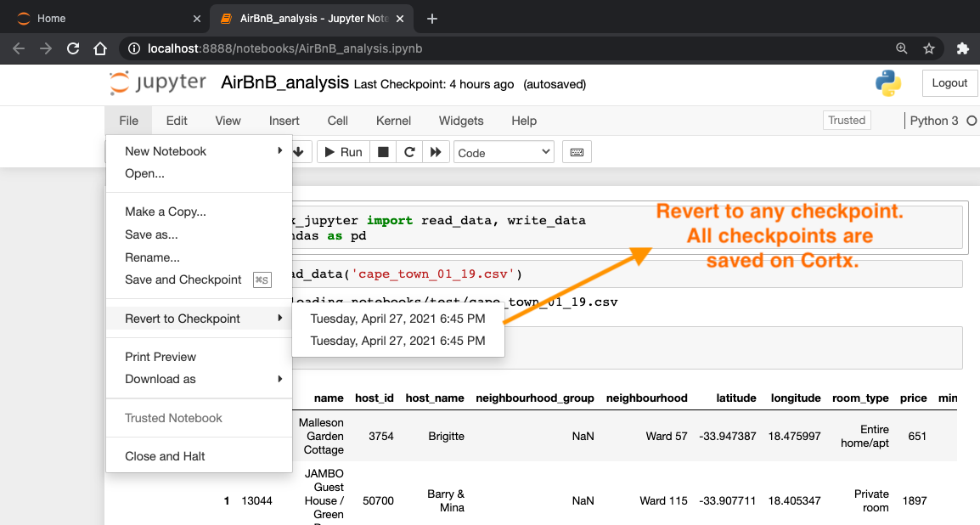The image size is (980, 525).
Task: Click the browser forward arrow
Action: (46, 48)
